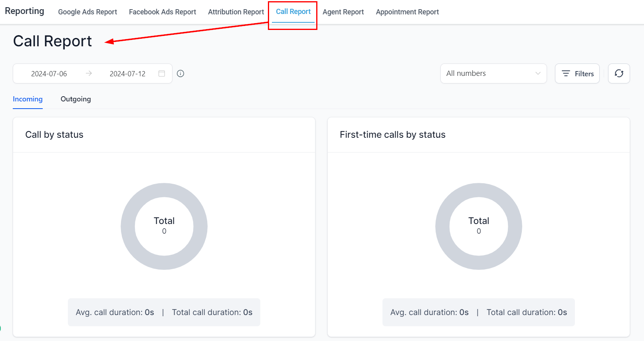Select the Incoming calls tab
This screenshot has height=341, width=644.
pos(28,99)
